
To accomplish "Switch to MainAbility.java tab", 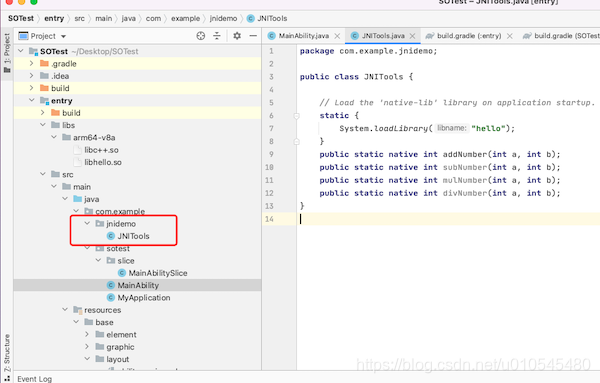I will coord(303,36).
